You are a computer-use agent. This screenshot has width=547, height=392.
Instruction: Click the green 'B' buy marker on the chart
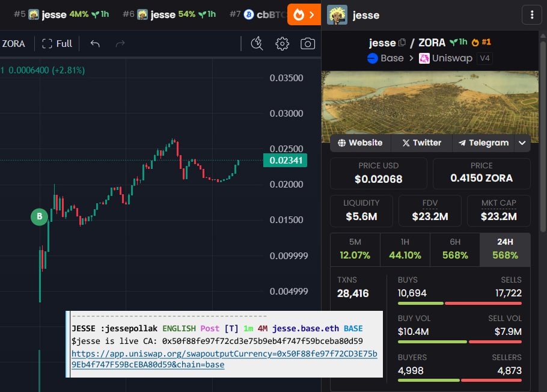[38, 217]
